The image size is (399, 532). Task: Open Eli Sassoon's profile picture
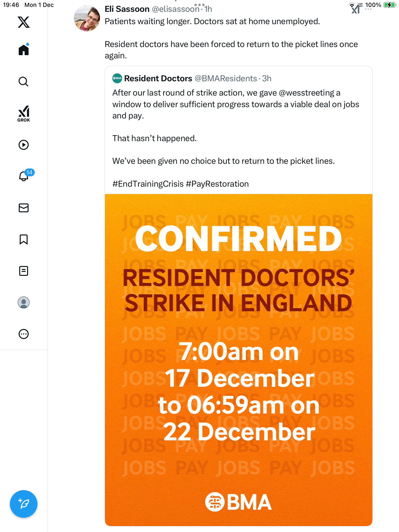pos(87,18)
